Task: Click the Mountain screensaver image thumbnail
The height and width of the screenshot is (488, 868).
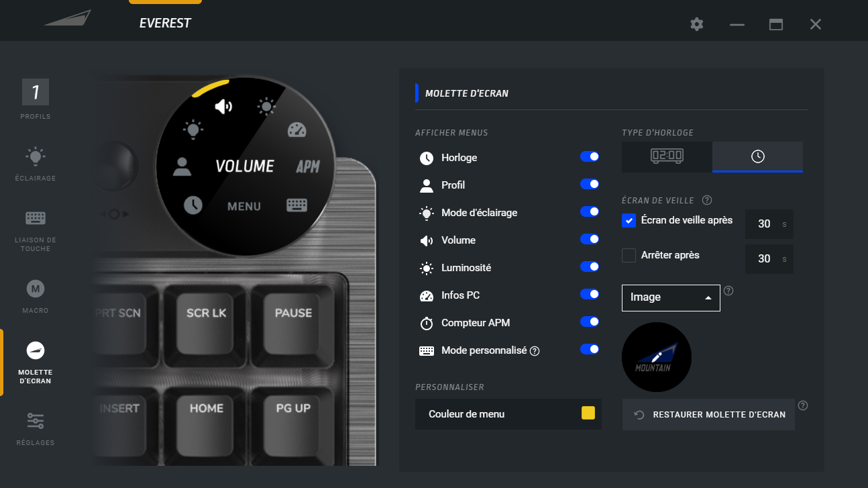Action: (657, 357)
